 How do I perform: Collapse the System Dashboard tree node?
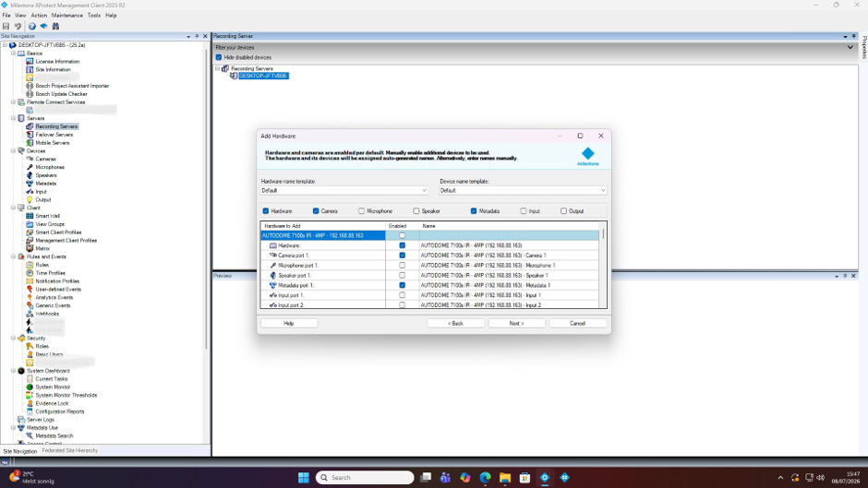coord(13,371)
